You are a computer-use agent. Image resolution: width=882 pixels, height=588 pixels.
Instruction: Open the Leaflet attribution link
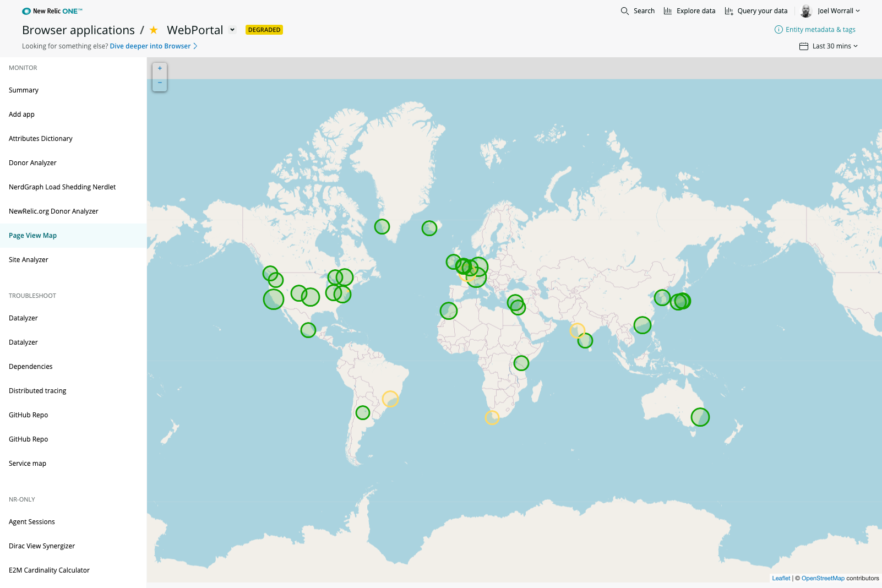(781, 578)
